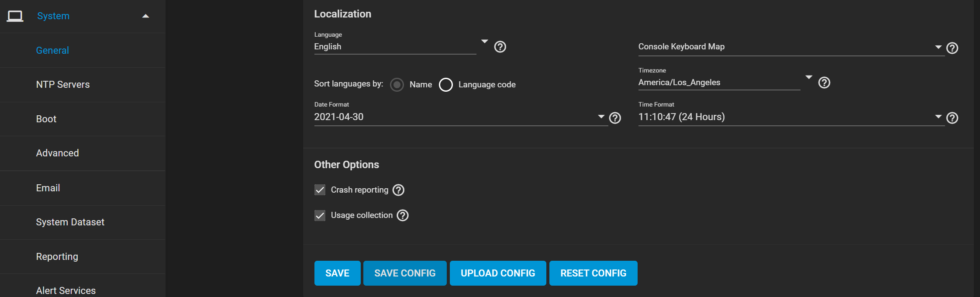The width and height of the screenshot is (980, 297).
Task: Click the System laptop icon in sidebar
Action: coord(15,16)
